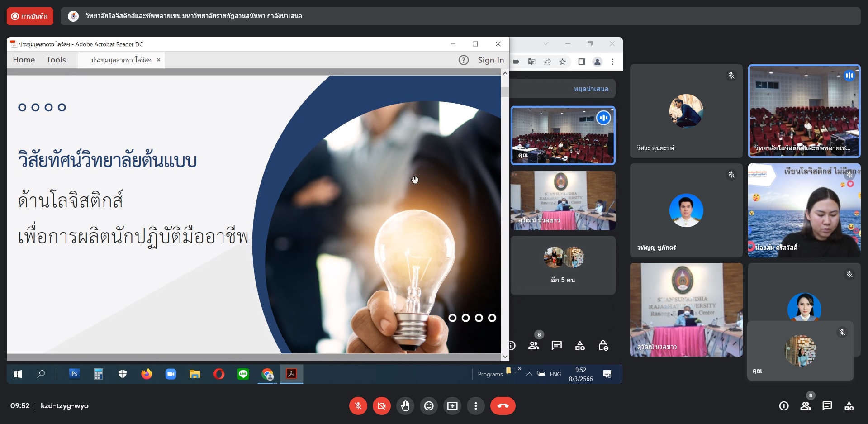Open the emoji reactions button

[x=429, y=406]
